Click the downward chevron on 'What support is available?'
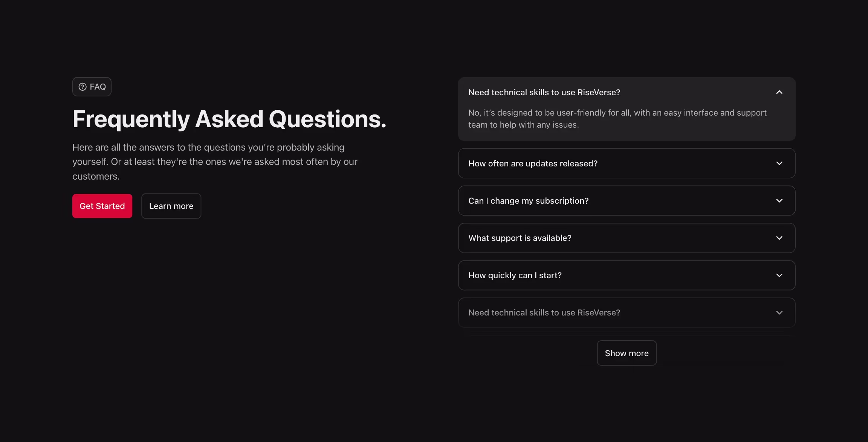Viewport: 868px width, 442px height. coord(779,238)
